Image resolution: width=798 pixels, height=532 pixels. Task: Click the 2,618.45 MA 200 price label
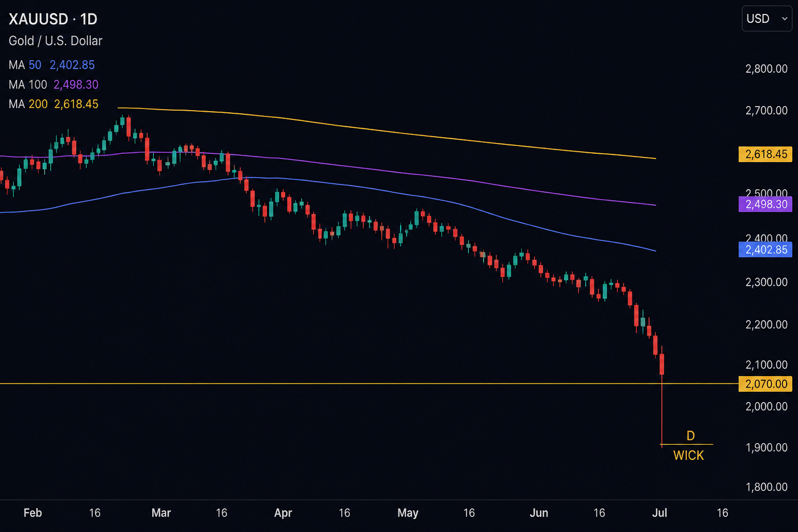coord(765,154)
